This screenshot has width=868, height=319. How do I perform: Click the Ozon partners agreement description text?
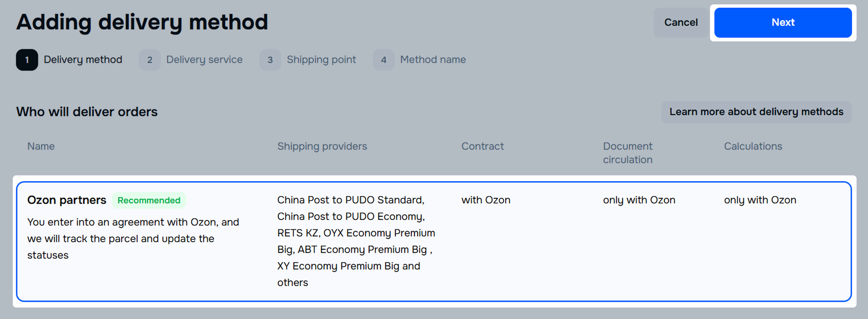point(133,238)
